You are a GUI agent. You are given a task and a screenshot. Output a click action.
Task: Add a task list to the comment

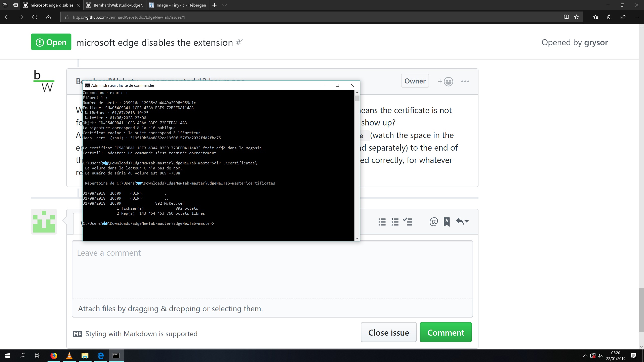(408, 222)
